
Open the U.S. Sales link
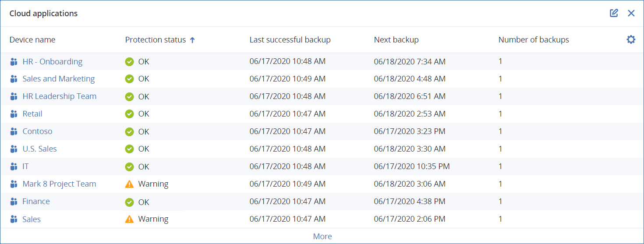coord(40,149)
